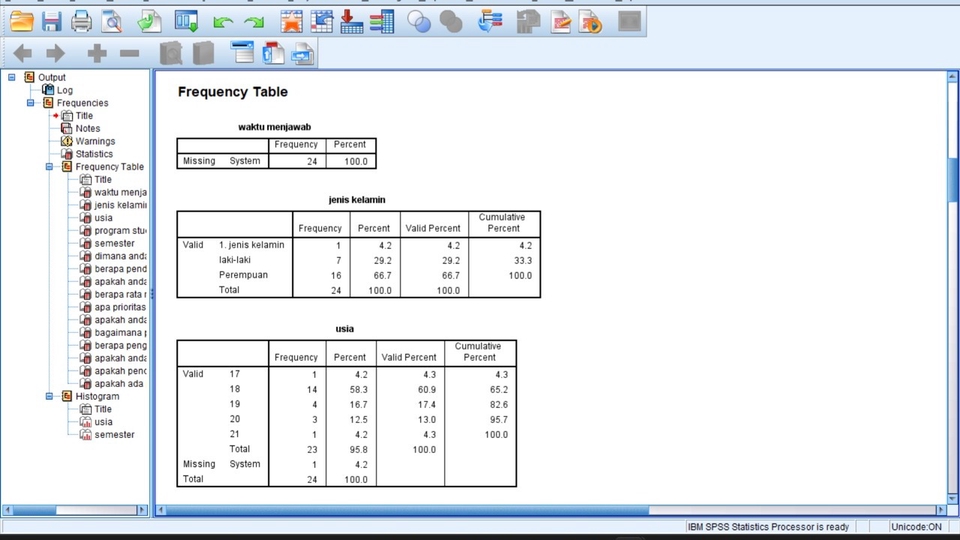Click the Go to Data star icon
This screenshot has height=540, width=960.
[x=291, y=21]
